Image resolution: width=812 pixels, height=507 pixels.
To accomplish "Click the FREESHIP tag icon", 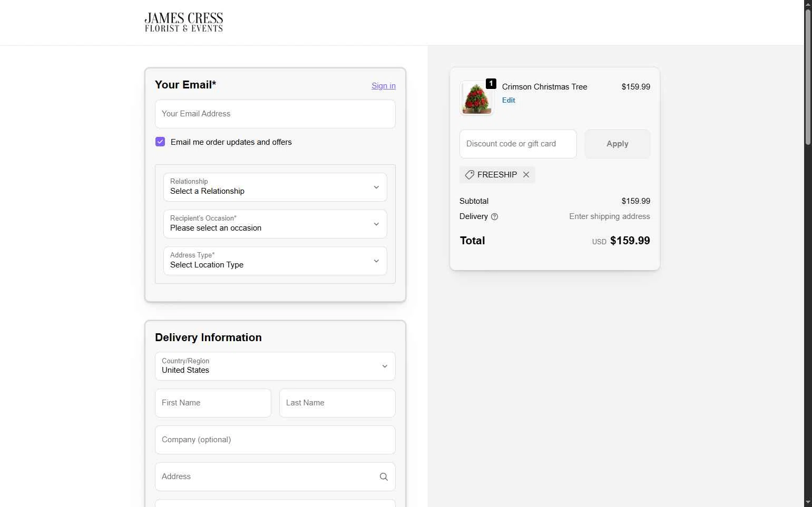I will tap(469, 175).
